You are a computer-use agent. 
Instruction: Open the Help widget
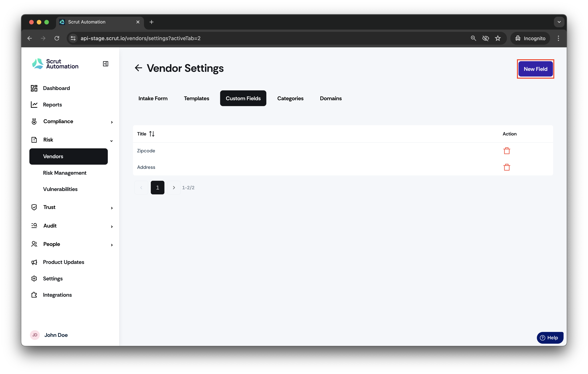point(550,338)
